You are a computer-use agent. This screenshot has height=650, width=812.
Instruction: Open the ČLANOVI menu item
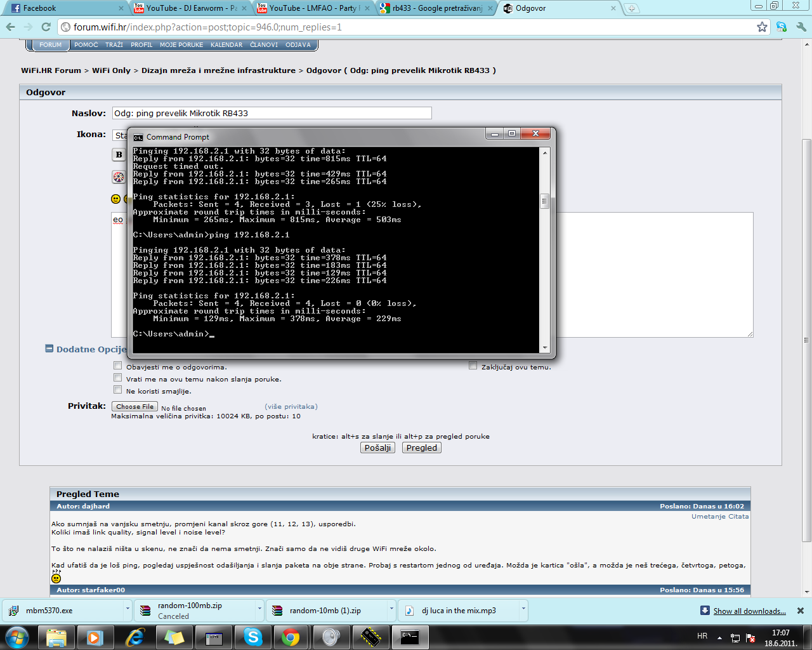tap(264, 45)
